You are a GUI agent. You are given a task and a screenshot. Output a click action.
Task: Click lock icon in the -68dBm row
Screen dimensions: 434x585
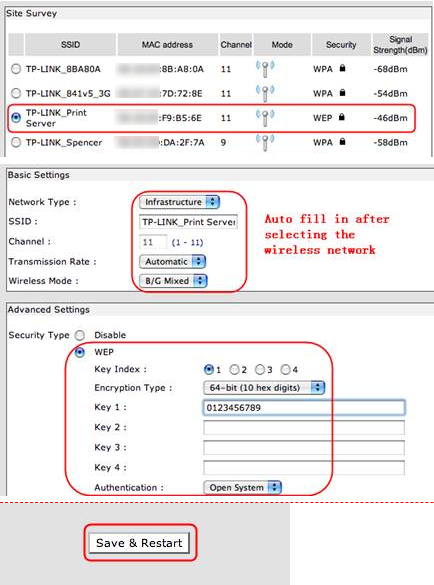(342, 68)
